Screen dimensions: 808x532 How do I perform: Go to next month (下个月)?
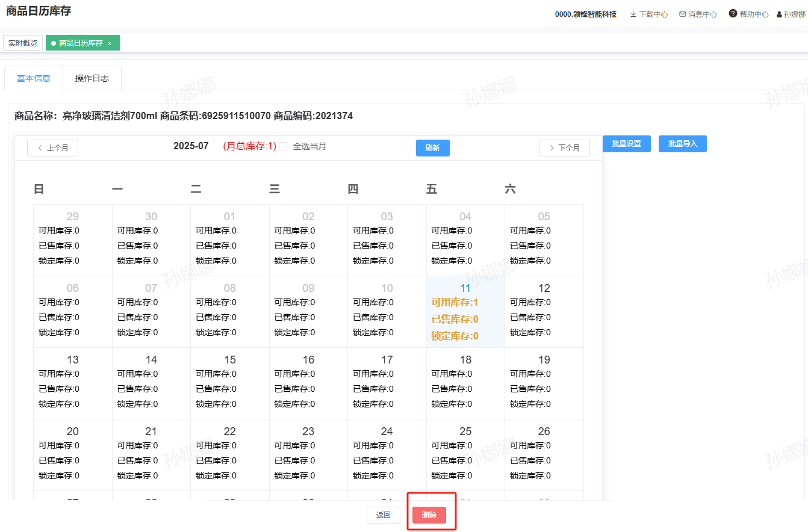564,148
